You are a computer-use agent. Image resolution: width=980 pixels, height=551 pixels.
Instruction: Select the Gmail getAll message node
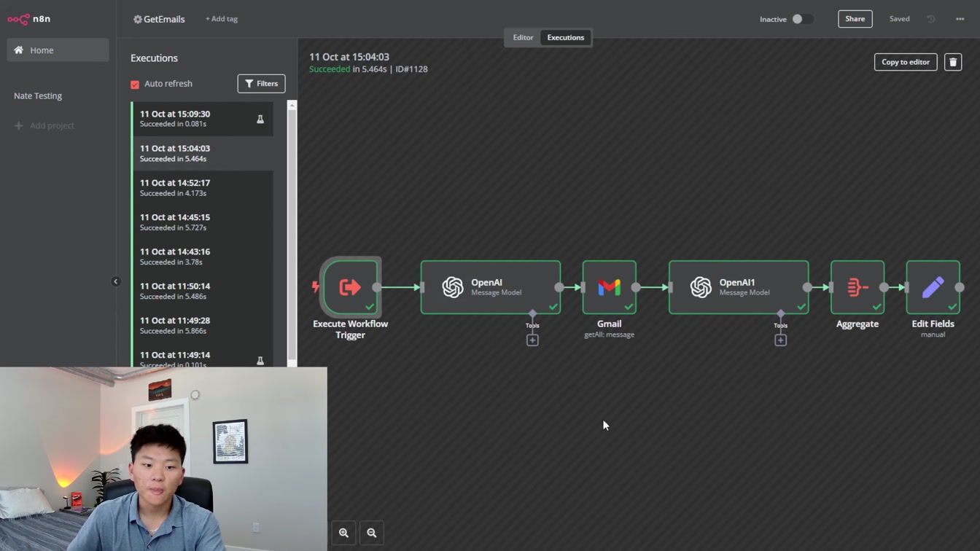coord(610,287)
